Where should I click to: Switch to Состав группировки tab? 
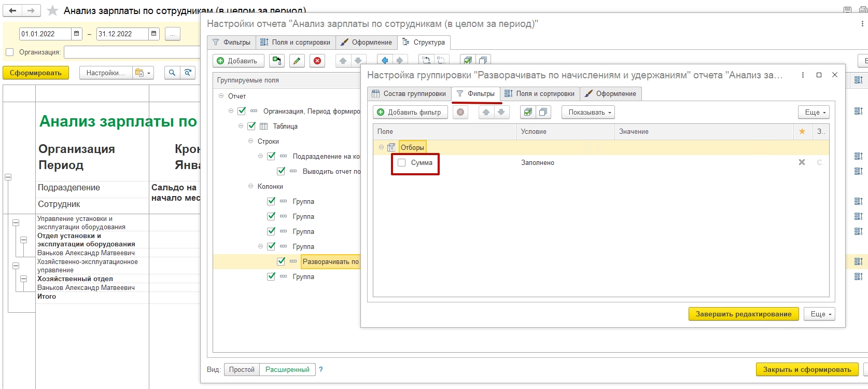(x=409, y=94)
